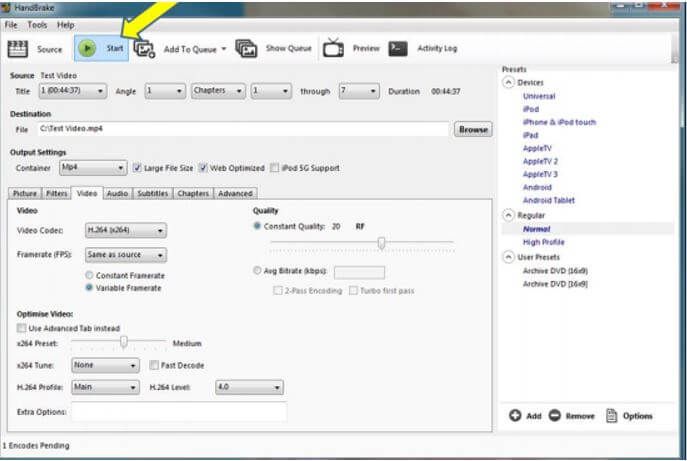Open the Help menu
This screenshot has width=687, height=461.
click(65, 25)
